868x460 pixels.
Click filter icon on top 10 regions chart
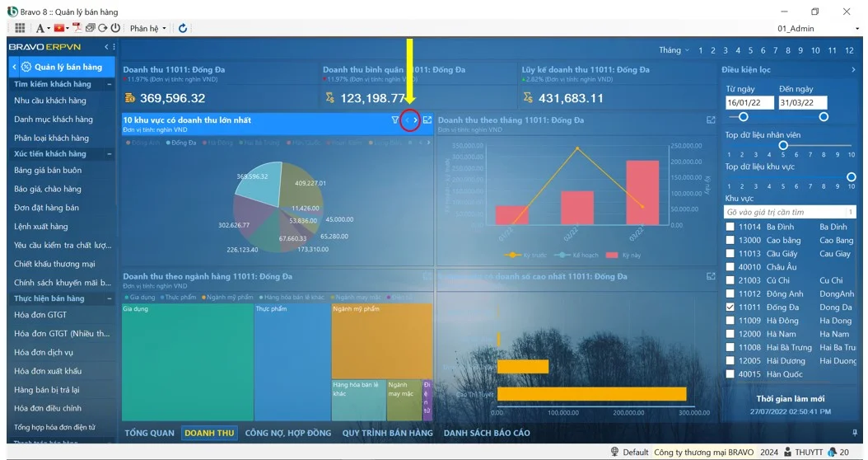[x=395, y=120]
